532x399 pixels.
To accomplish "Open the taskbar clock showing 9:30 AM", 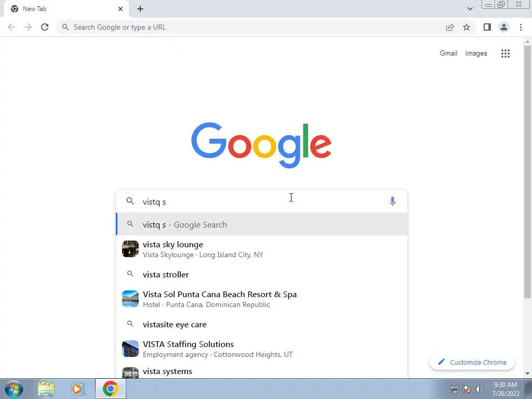I will coord(506,389).
